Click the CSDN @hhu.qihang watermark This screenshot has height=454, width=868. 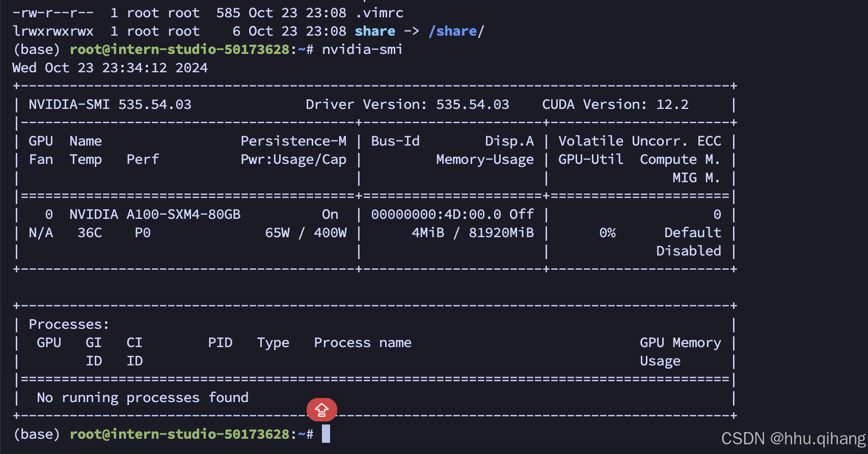tap(794, 438)
